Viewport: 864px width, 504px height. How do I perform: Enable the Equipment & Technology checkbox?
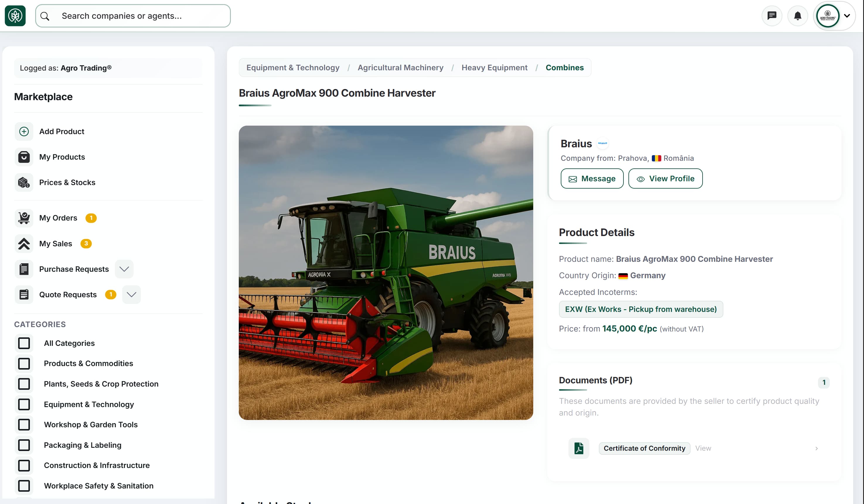point(24,404)
